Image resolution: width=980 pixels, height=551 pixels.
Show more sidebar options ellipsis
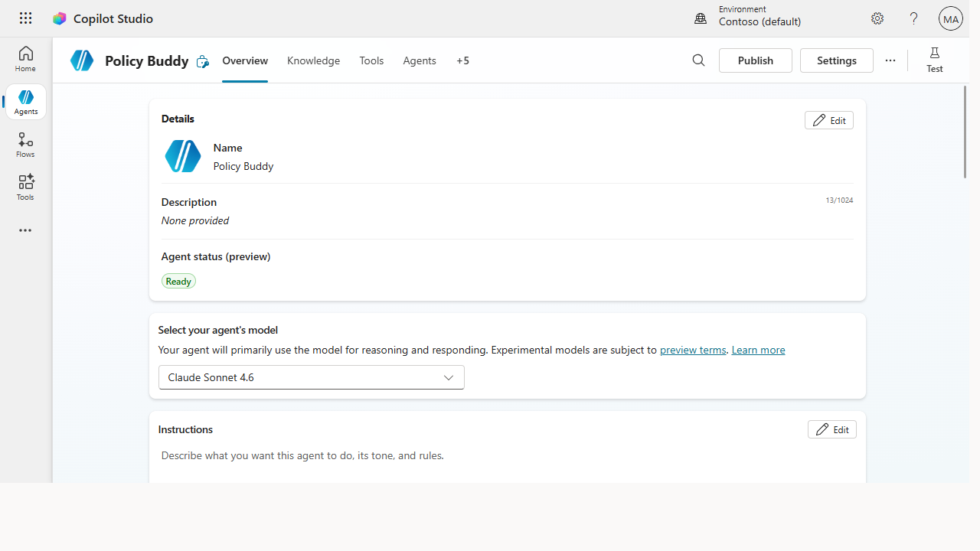25,230
